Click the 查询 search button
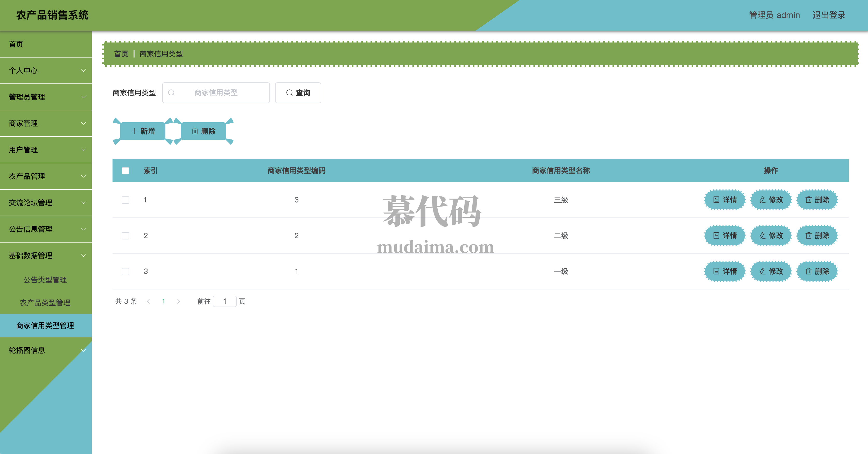 (x=298, y=93)
